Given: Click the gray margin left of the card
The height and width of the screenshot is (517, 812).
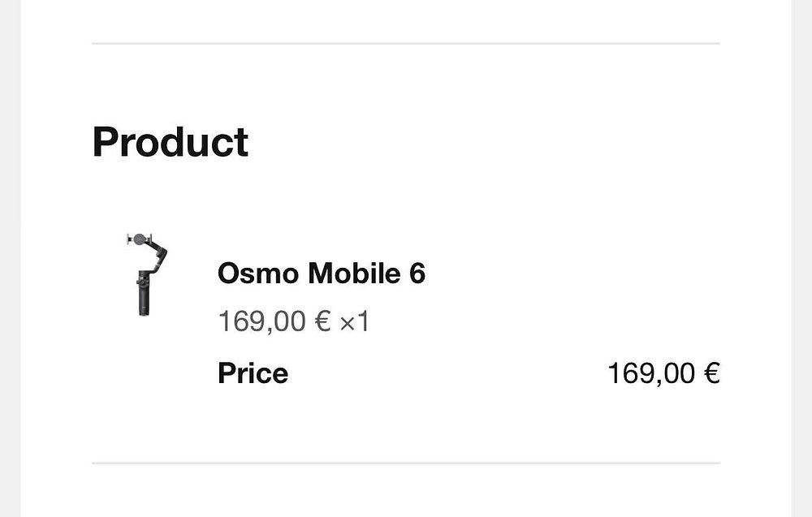Looking at the screenshot, I should click(x=10, y=258).
